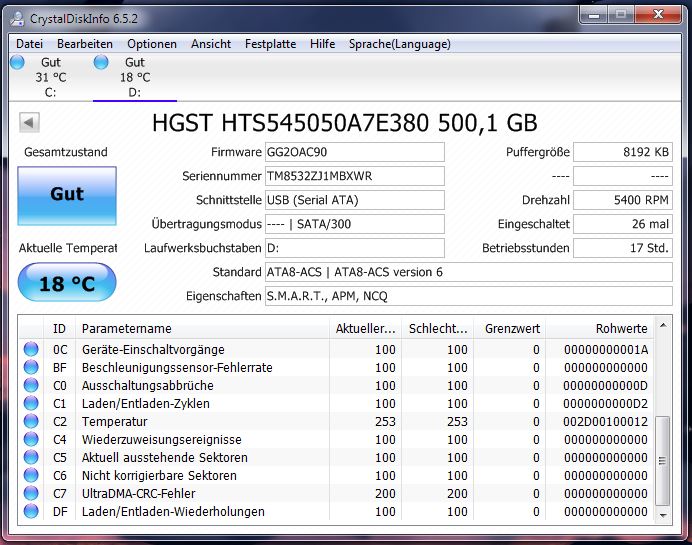Click raw value 0000000000D2
The width and height of the screenshot is (692, 545).
click(606, 404)
